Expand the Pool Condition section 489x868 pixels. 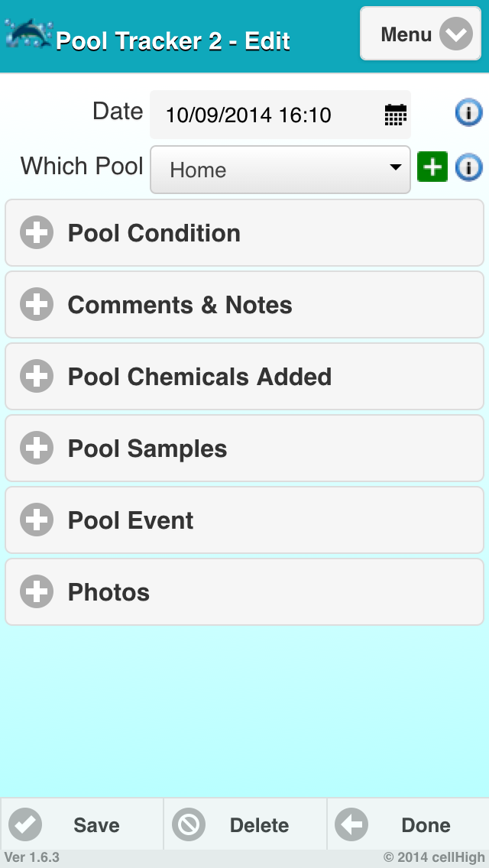coord(244,233)
